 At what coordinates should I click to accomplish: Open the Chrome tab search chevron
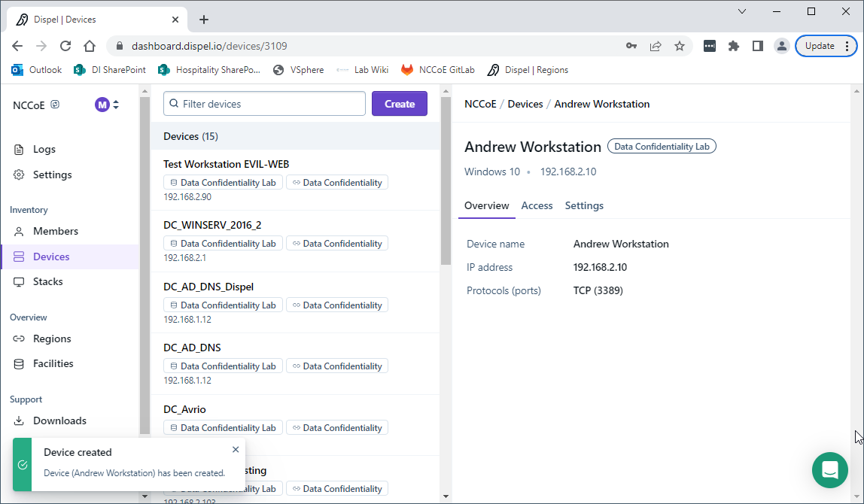click(742, 11)
